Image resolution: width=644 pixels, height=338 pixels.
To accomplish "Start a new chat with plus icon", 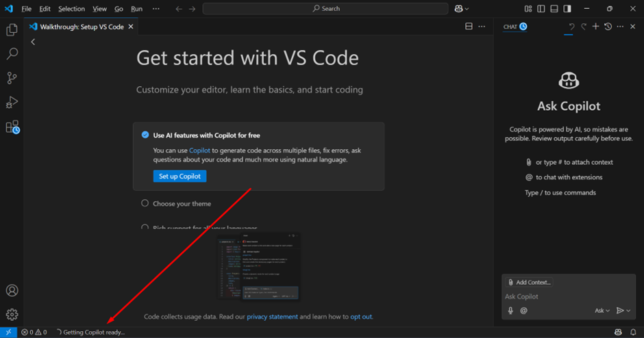I will click(595, 27).
